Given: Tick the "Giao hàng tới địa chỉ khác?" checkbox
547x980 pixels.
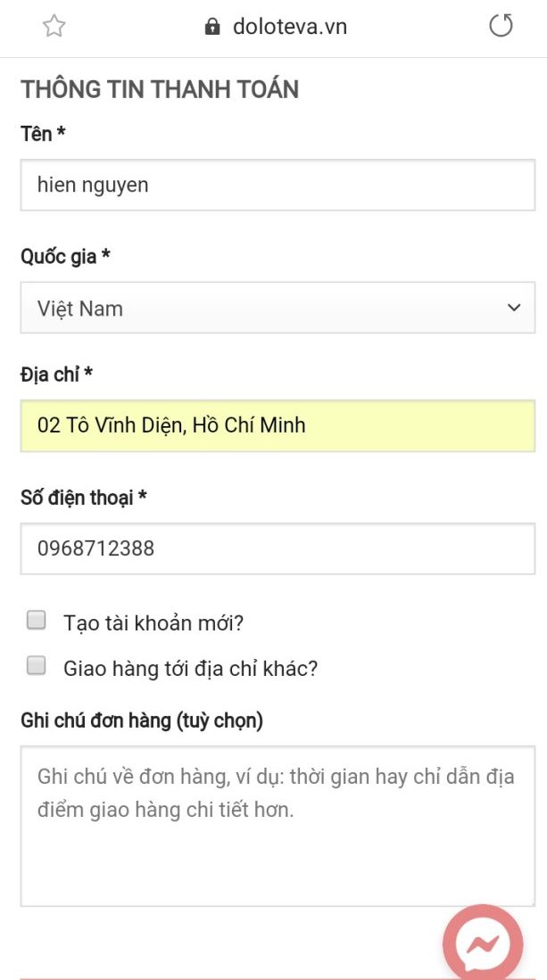Looking at the screenshot, I should pyautogui.click(x=37, y=666).
